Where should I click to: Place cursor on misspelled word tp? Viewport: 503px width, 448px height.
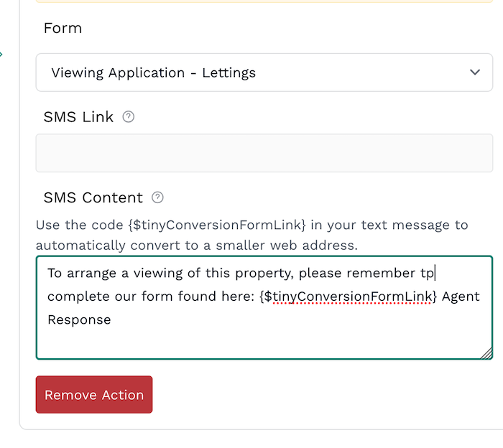pyautogui.click(x=427, y=273)
